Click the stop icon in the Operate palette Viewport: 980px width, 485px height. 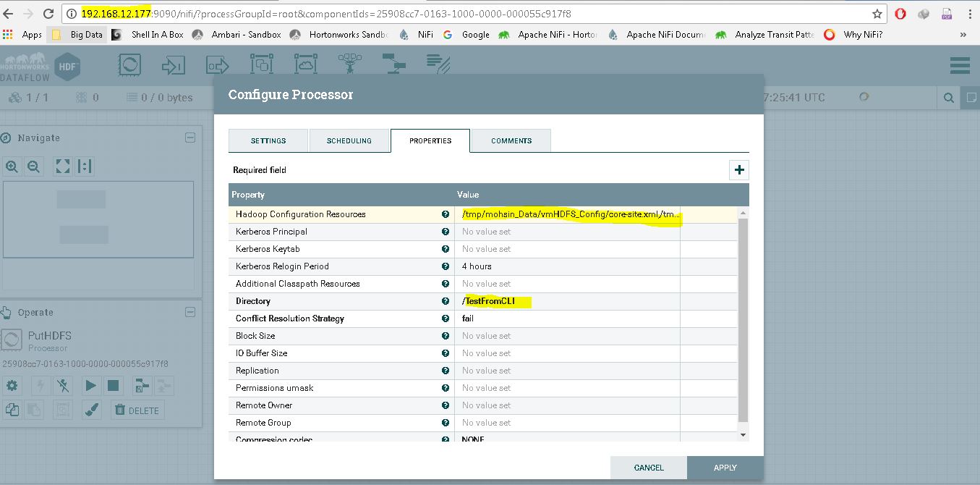click(x=114, y=386)
